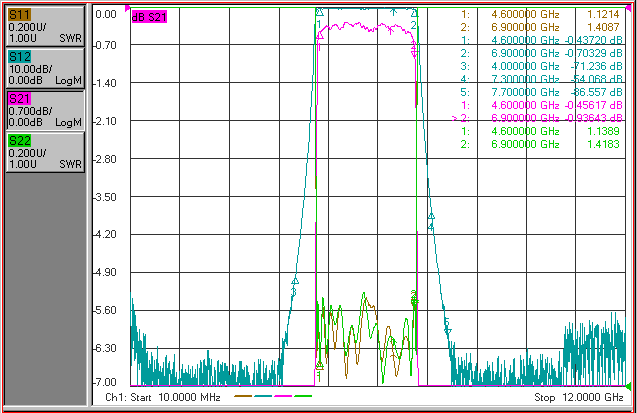The width and height of the screenshot is (637, 413).
Task: Click the magenta 'dB S21' trace label
Action: pyautogui.click(x=149, y=17)
